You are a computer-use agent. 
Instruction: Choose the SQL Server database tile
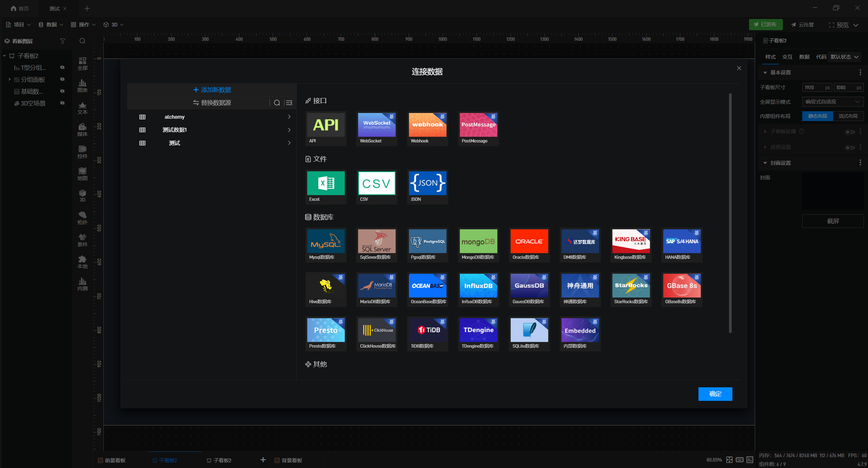[377, 245]
